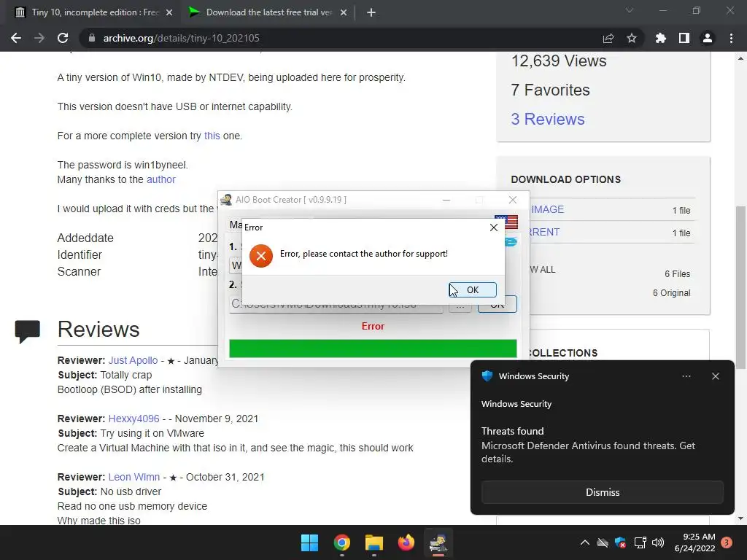This screenshot has height=560, width=747.
Task: Open File Explorer from taskbar
Action: tap(374, 542)
